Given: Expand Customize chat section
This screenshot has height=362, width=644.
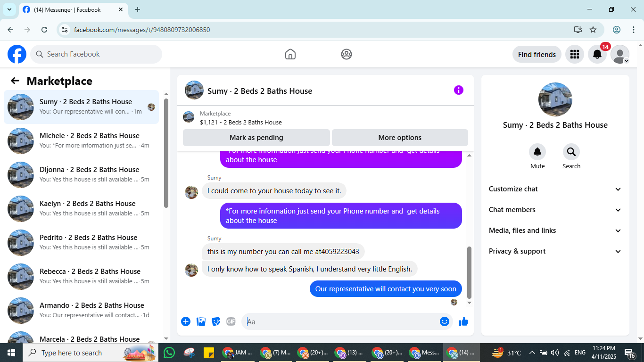Looking at the screenshot, I should coord(555,189).
